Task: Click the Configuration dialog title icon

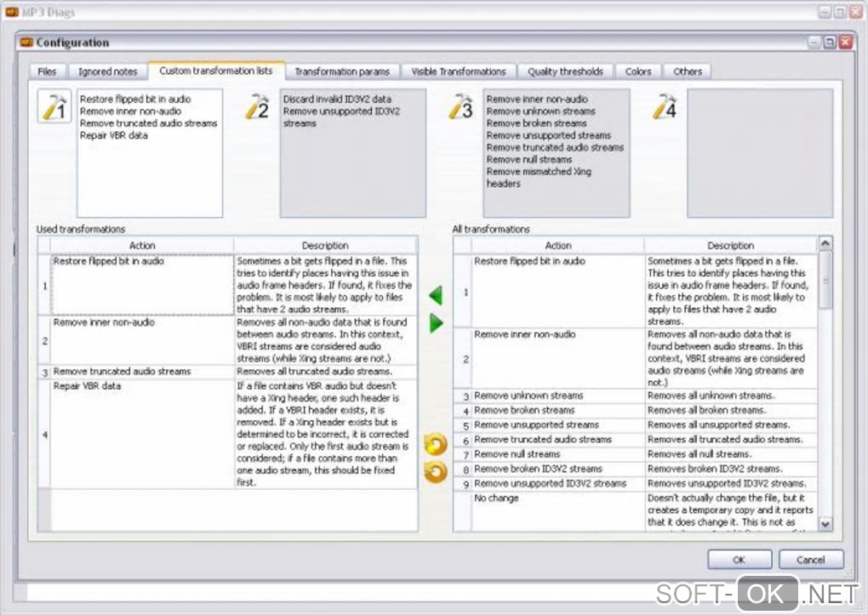Action: coord(26,43)
